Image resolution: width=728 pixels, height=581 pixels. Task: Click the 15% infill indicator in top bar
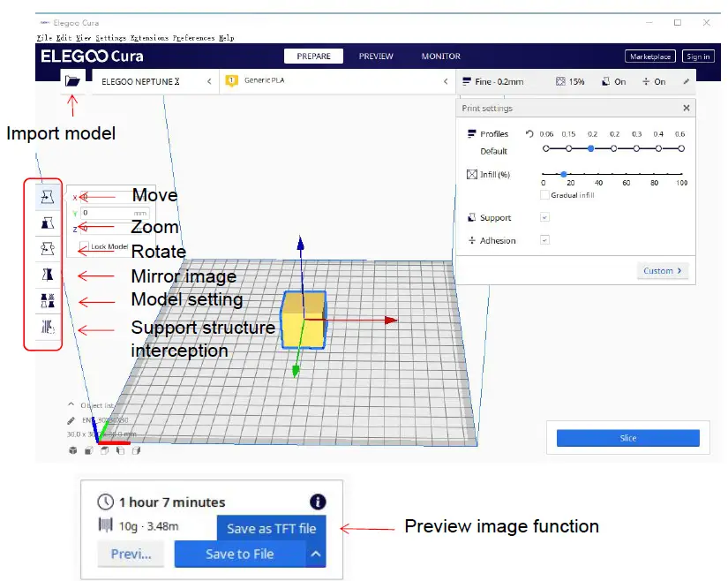(x=570, y=82)
